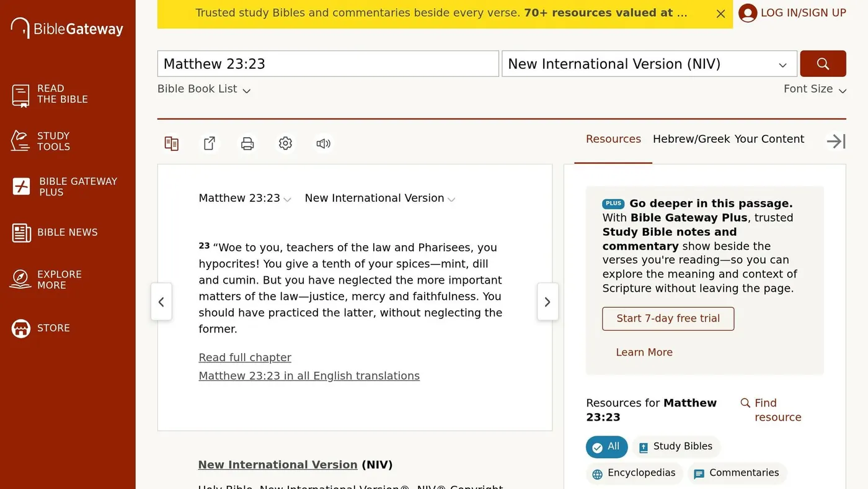Click the PLUS badge in promo box
This screenshot has width=868, height=489.
pos(613,204)
